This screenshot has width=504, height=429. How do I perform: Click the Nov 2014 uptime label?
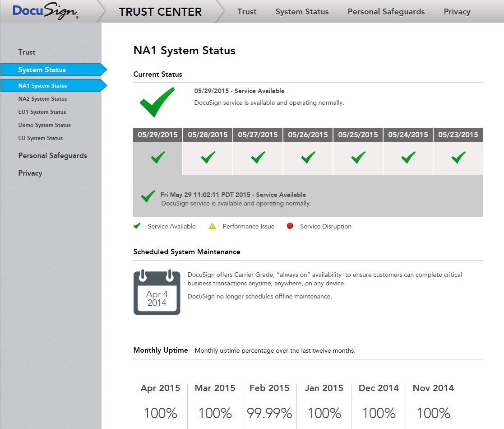[433, 388]
